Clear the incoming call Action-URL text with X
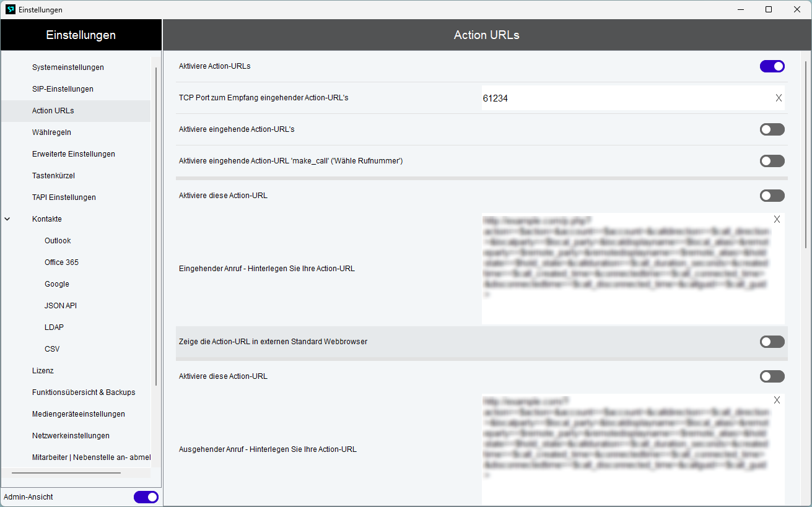The image size is (812, 507). (x=777, y=219)
